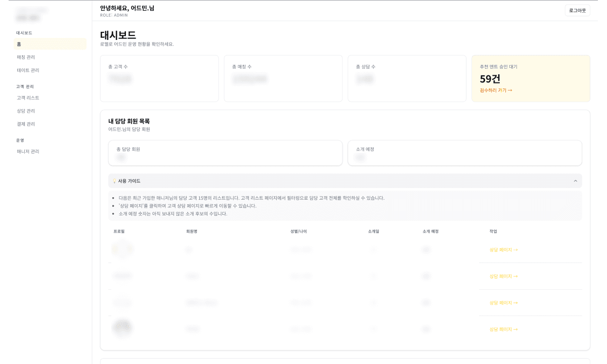Open 상담 페이지 link in second member row

[x=503, y=277]
